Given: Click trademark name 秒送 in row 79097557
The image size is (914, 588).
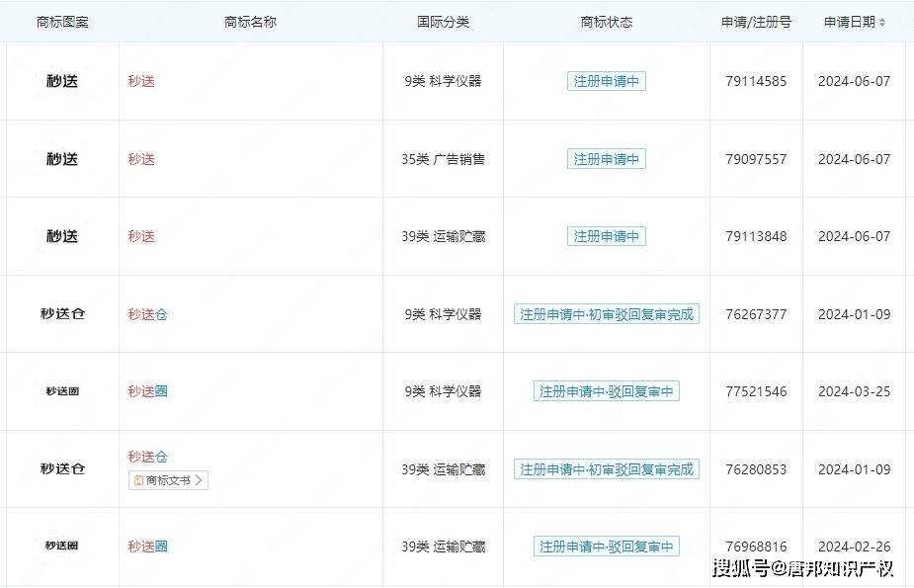Looking at the screenshot, I should [x=141, y=159].
